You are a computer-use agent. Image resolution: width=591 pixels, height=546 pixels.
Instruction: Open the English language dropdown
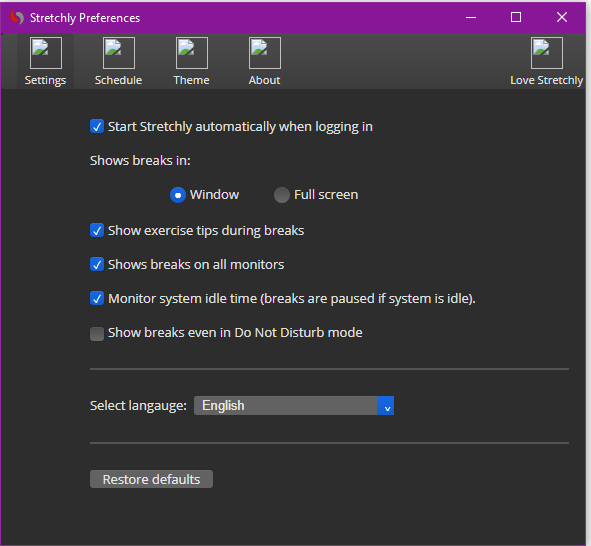294,405
